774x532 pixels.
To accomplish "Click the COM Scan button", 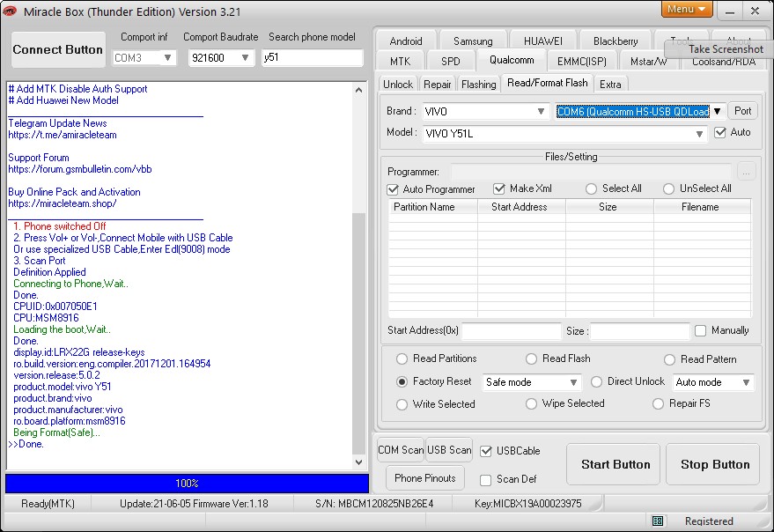I will coord(401,450).
